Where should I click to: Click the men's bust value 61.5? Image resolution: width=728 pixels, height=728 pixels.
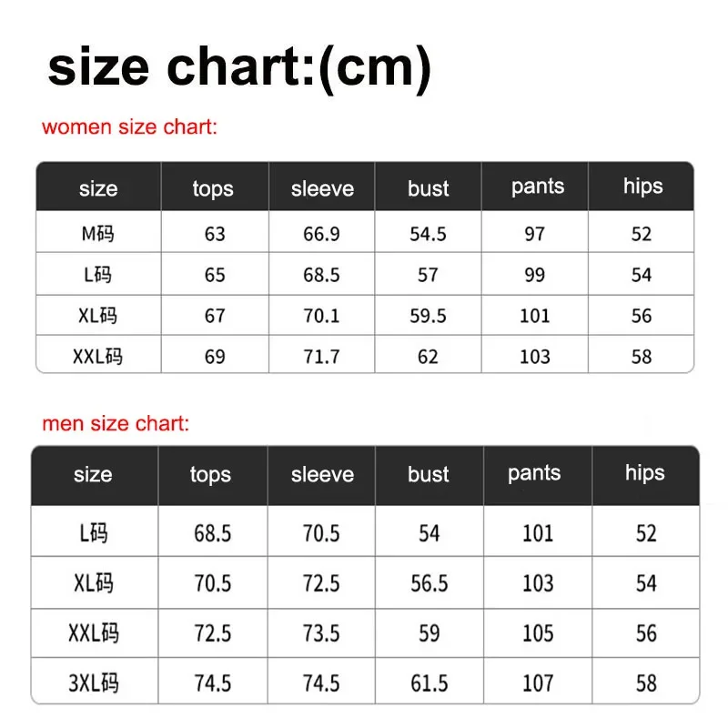429,683
